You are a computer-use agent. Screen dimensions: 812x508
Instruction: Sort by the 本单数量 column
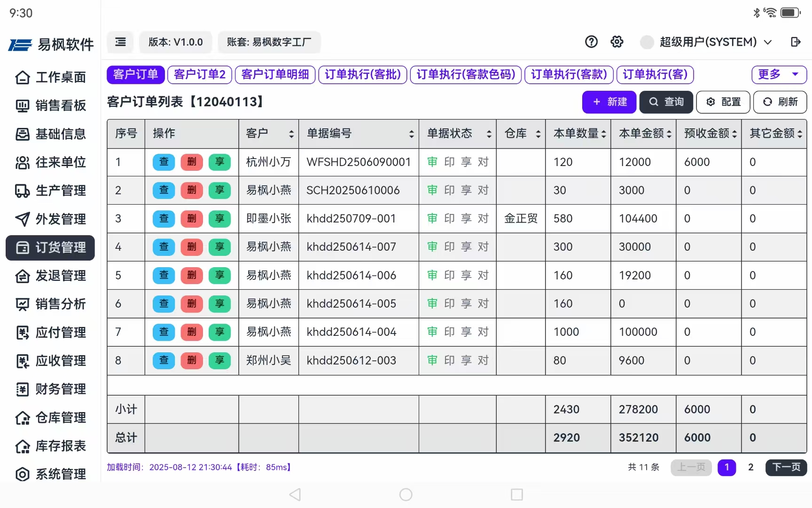click(x=603, y=134)
